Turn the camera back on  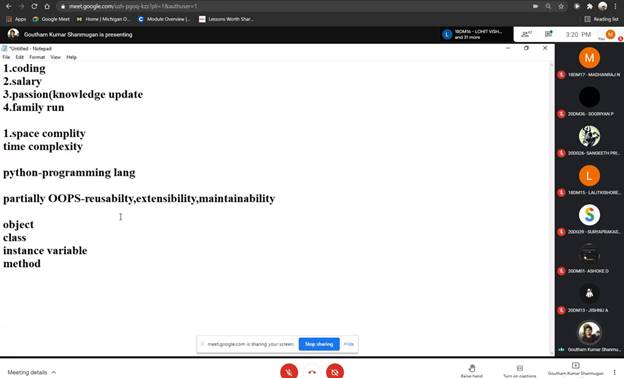click(x=335, y=372)
